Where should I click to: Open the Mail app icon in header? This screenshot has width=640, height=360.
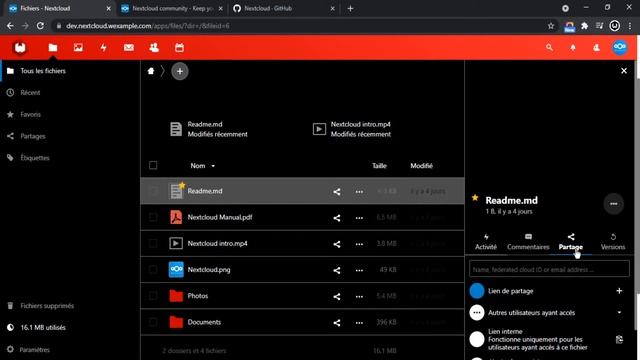coord(129,48)
